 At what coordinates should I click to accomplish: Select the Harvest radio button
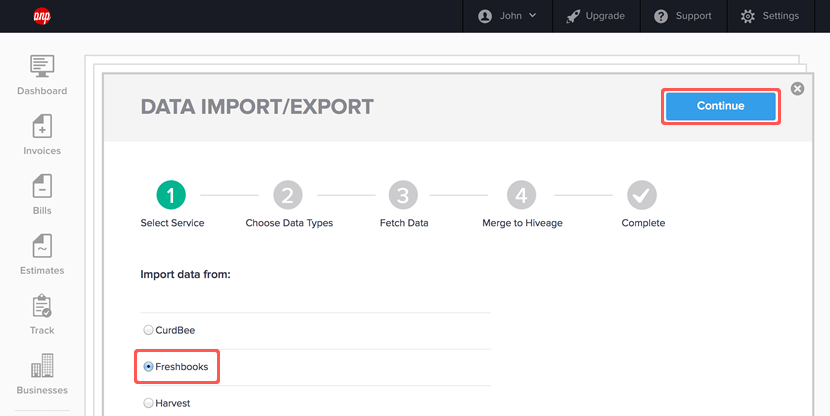point(148,403)
